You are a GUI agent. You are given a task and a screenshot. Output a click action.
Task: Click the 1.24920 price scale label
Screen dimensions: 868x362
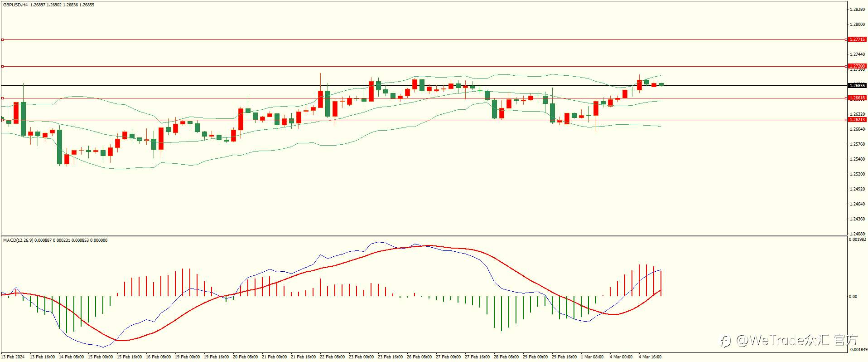tap(858, 189)
